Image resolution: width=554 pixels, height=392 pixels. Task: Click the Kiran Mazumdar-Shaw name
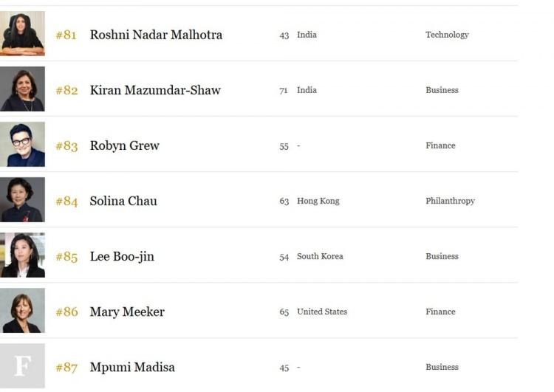155,90
